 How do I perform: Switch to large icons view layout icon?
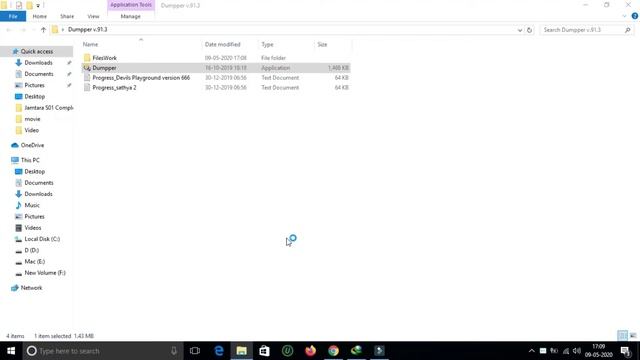tap(633, 336)
